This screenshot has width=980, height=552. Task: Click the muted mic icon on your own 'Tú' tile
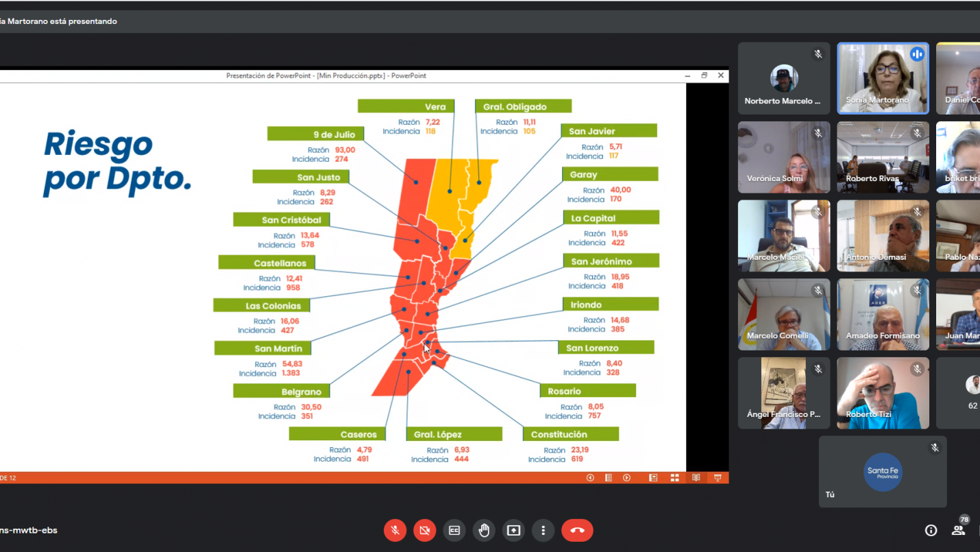[934, 448]
